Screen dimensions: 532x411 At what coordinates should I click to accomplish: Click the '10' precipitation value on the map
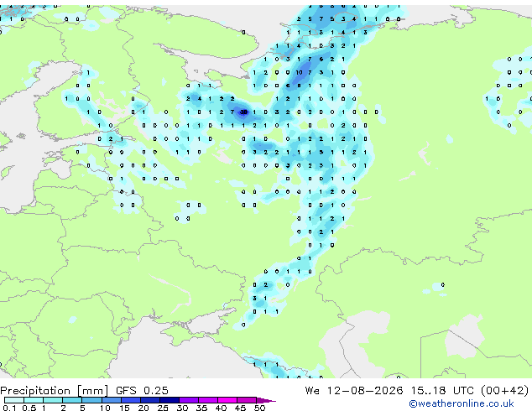[x=299, y=72]
